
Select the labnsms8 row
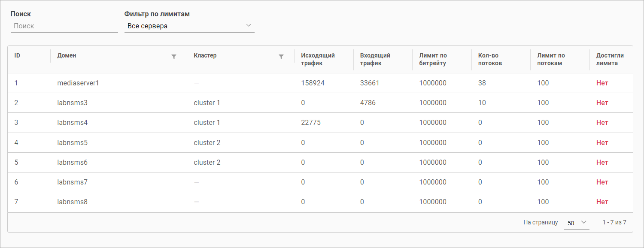click(x=72, y=202)
